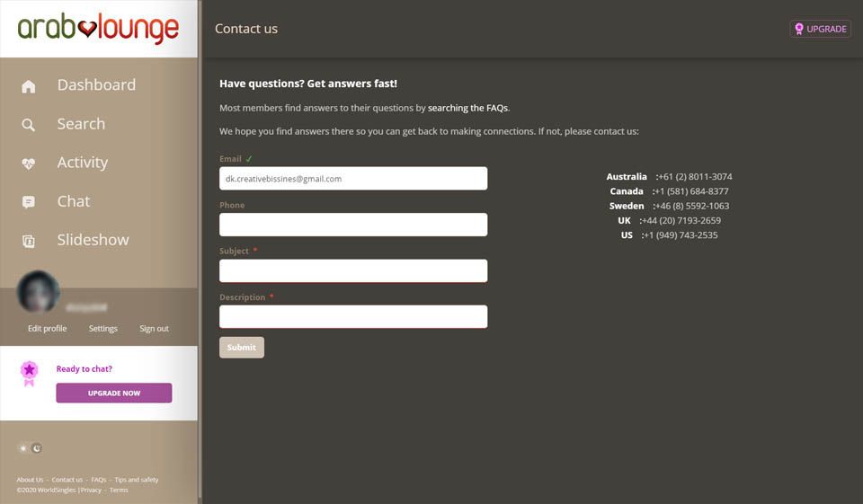863x504 pixels.
Task: Click into the Description field
Action: click(x=353, y=316)
